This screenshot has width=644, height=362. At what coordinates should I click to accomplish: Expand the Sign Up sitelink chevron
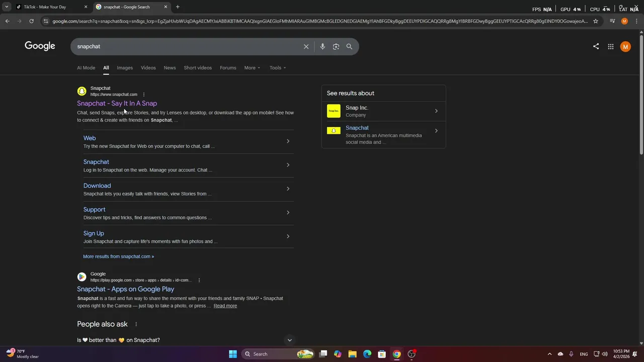tap(288, 236)
